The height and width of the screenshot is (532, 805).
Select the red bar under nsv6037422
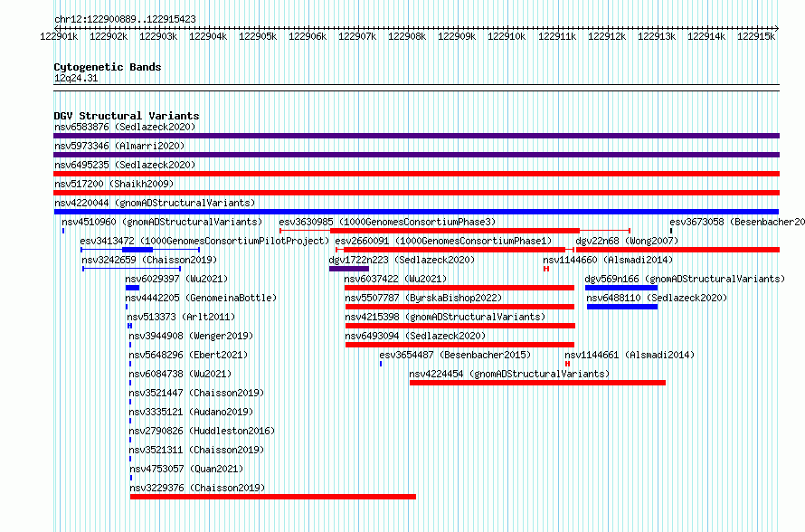click(459, 288)
